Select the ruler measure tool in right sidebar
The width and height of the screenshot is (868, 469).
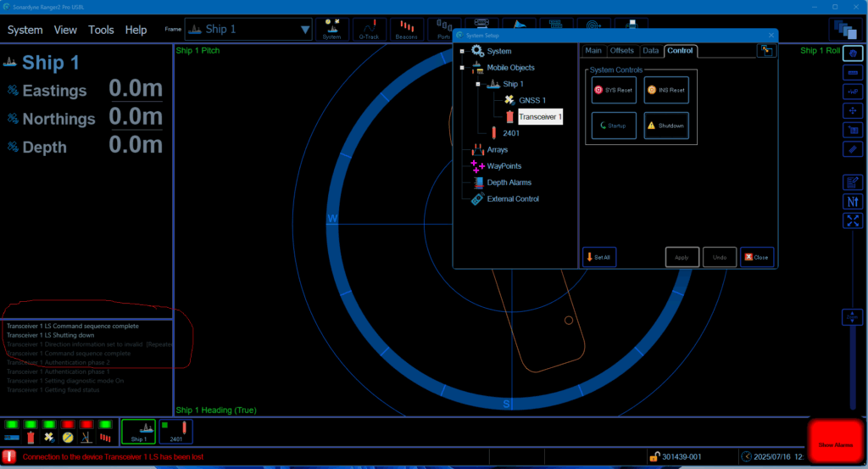click(853, 73)
